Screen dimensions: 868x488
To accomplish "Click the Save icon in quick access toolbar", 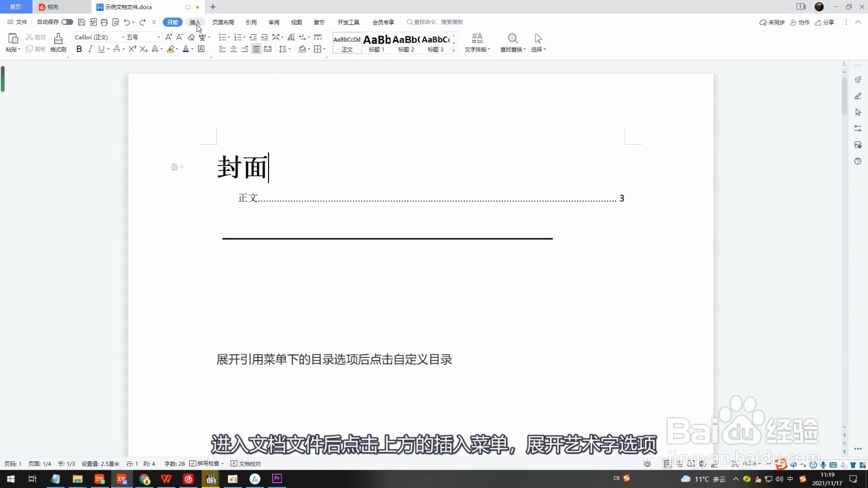I will tap(81, 22).
